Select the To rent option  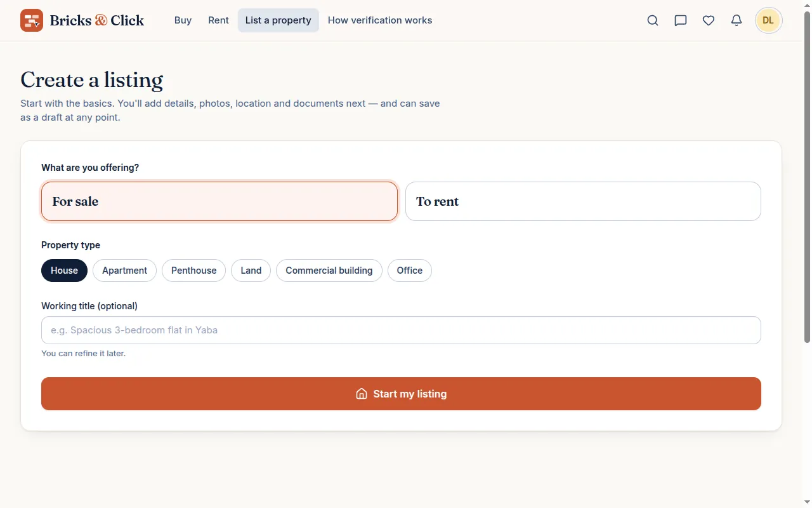(583, 201)
